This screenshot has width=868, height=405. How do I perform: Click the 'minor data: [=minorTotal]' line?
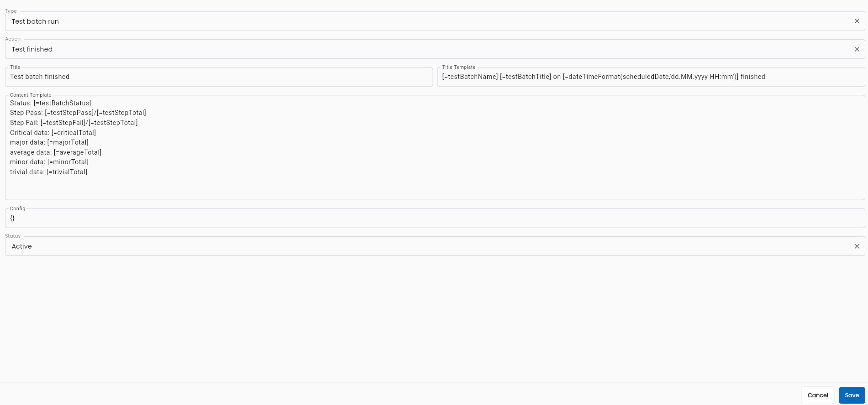click(x=49, y=162)
